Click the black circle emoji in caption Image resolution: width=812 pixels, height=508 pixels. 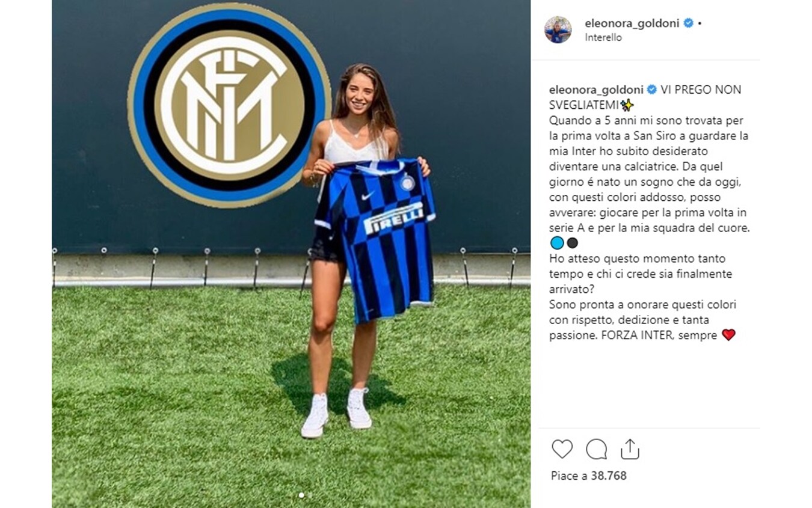tap(571, 243)
